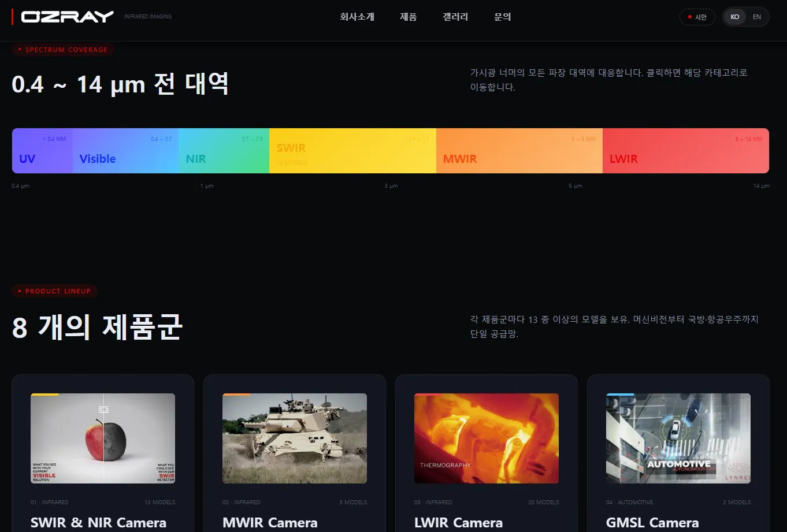Open the SWIR & NIR Camera product page
The width and height of the screenshot is (787, 532).
98,522
